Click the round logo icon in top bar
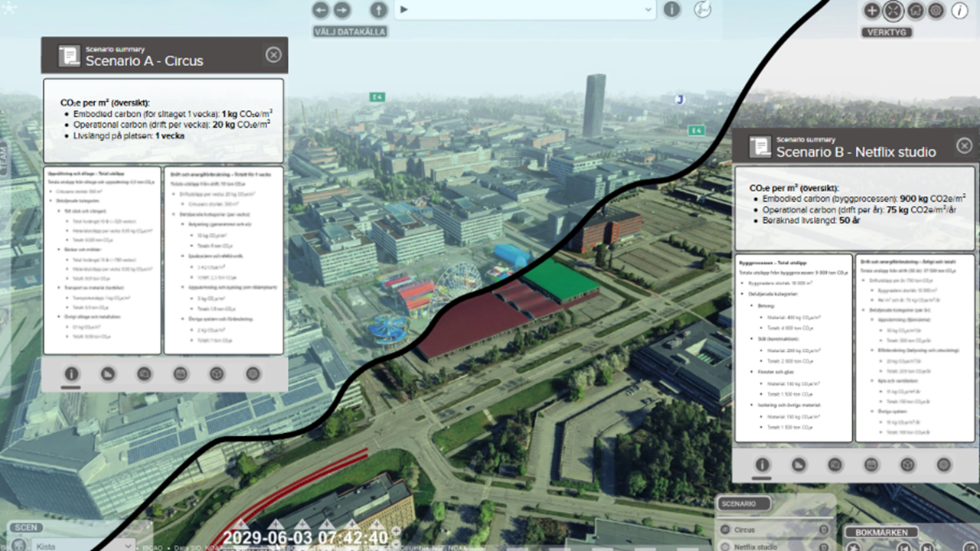 tap(702, 10)
